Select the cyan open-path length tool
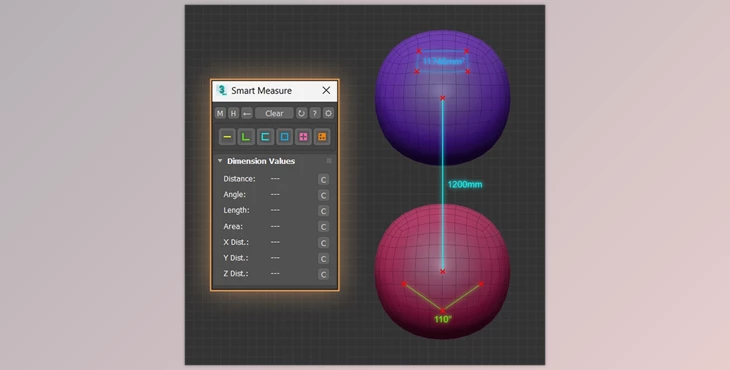730x370 pixels. (x=265, y=137)
